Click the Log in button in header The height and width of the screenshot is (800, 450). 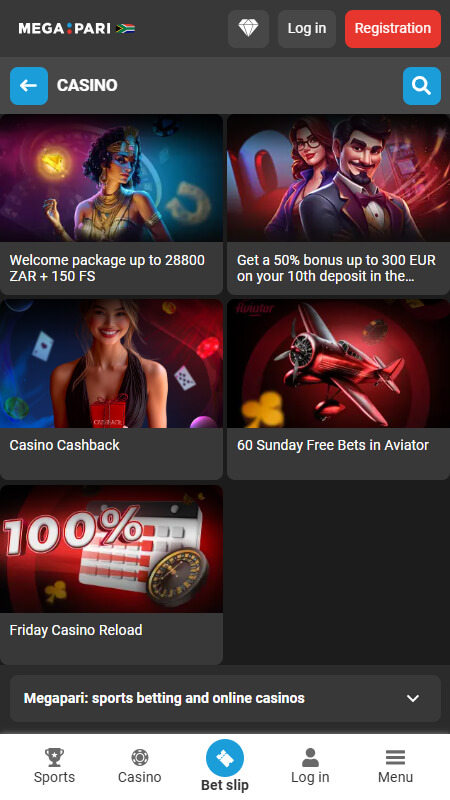click(x=307, y=29)
